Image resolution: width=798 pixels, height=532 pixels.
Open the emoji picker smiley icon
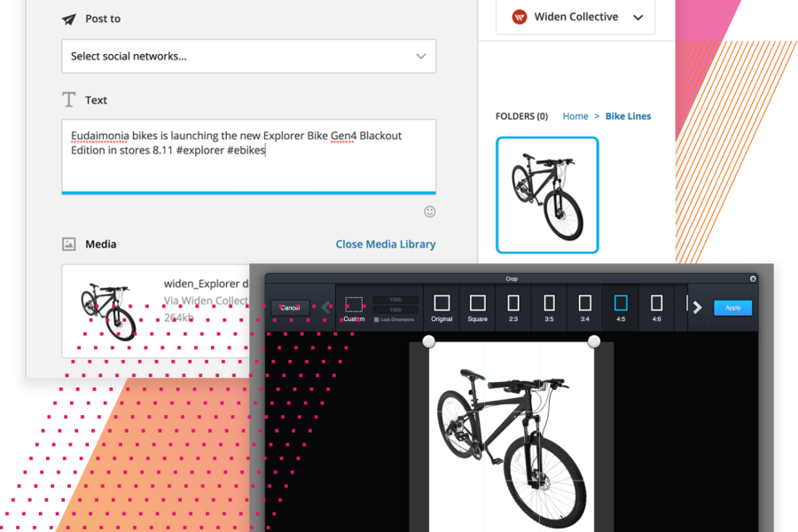point(430,212)
